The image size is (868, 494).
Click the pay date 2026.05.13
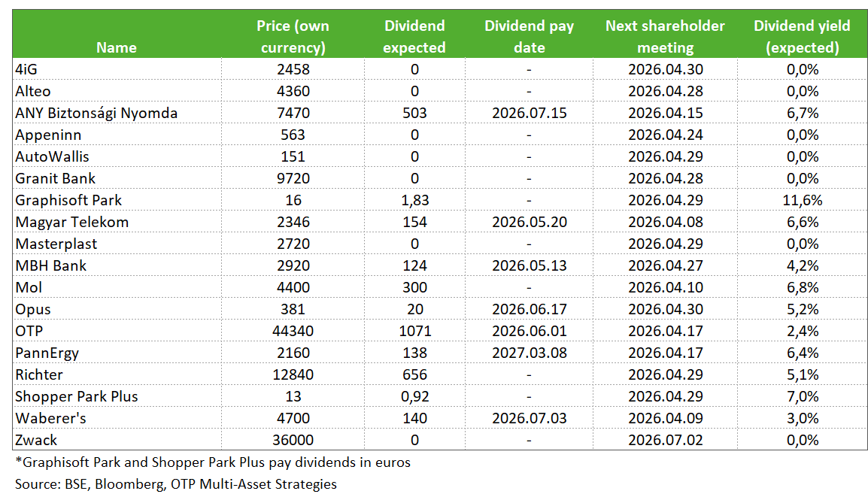[x=530, y=265]
